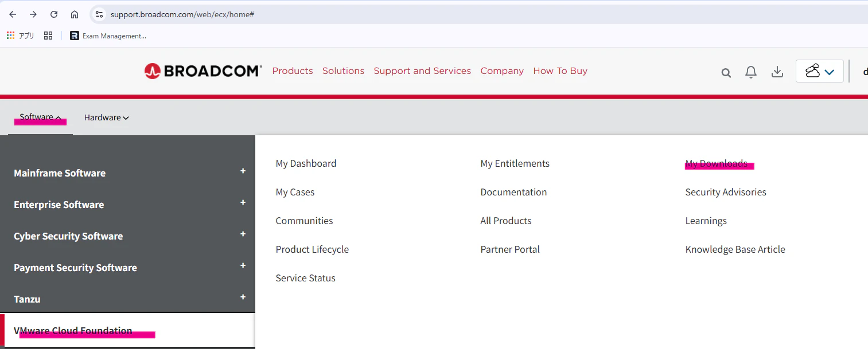
Task: Collapse the Software dropdown
Action: (x=40, y=117)
